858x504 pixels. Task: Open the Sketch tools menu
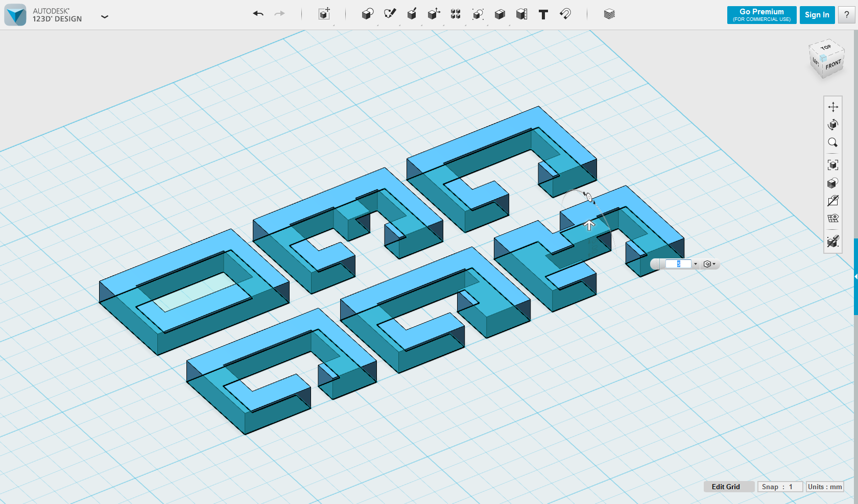(x=390, y=14)
